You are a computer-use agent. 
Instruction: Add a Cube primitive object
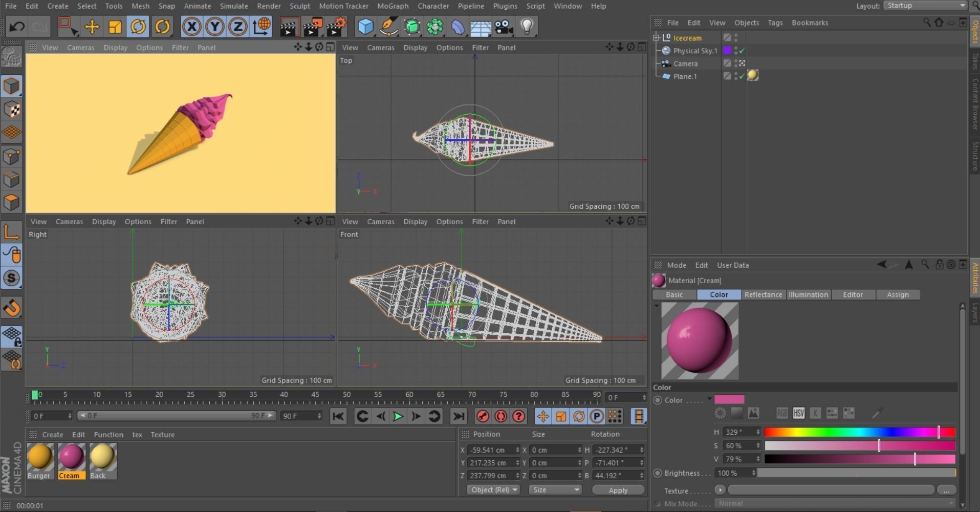tap(365, 26)
